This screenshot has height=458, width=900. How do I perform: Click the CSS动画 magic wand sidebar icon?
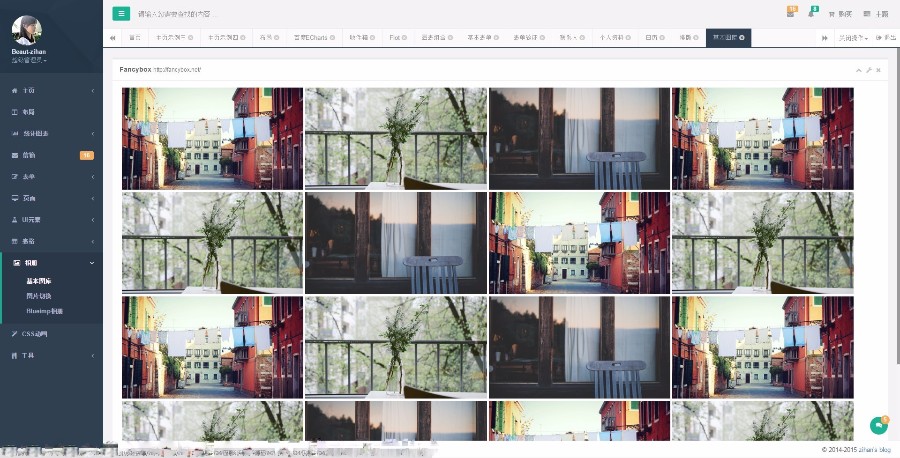tap(15, 333)
